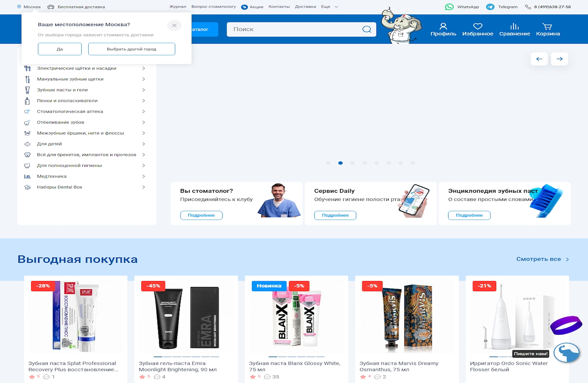Screen dimensions: 588x383
Task: Expand the Электрические щётки и насадки chevron
Action: [143, 68]
